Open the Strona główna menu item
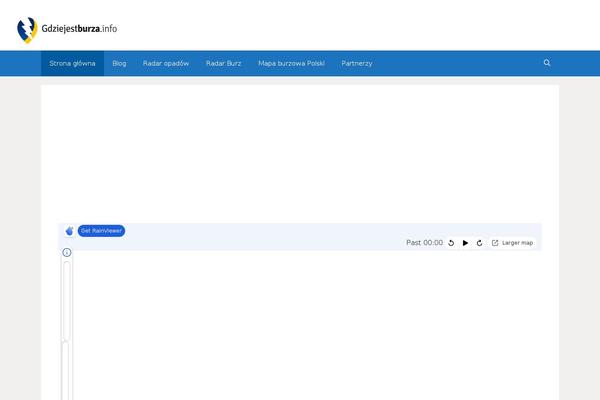600x400 pixels. [x=72, y=64]
